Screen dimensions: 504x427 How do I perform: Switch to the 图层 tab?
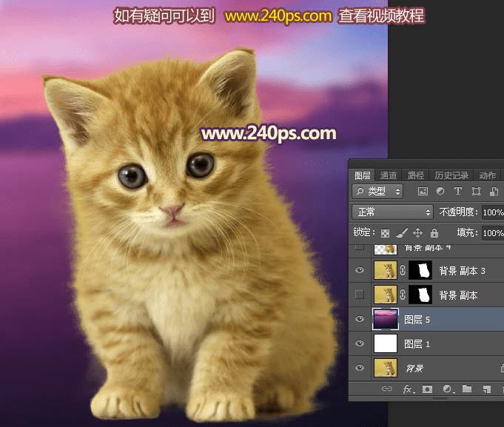pos(362,175)
